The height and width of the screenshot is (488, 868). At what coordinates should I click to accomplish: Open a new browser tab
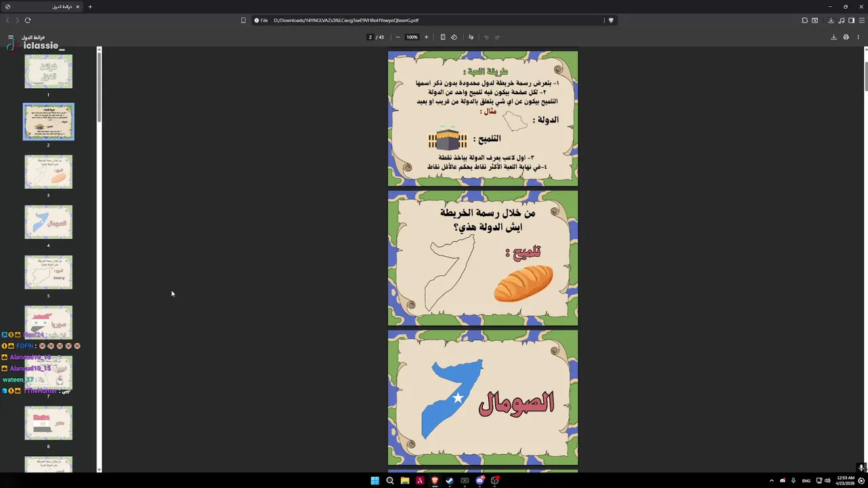point(90,7)
